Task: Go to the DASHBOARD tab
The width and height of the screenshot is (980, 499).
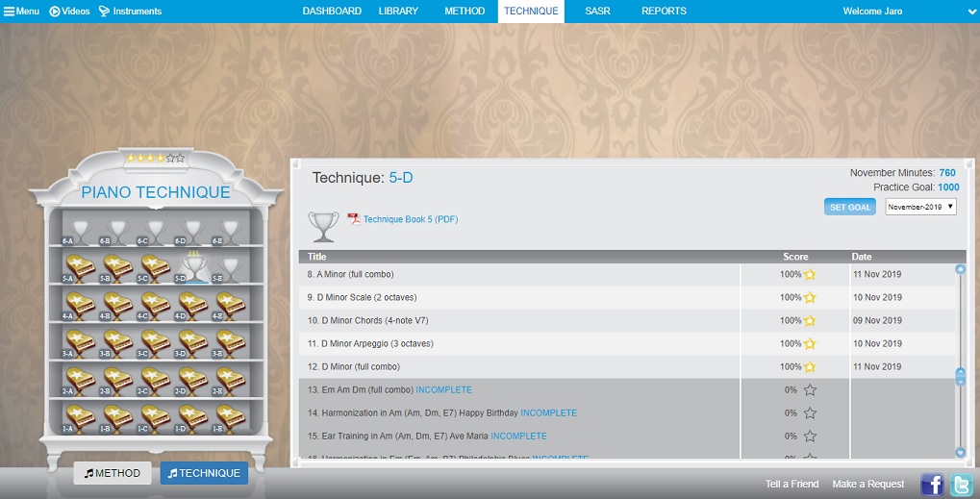Action: 332,12
